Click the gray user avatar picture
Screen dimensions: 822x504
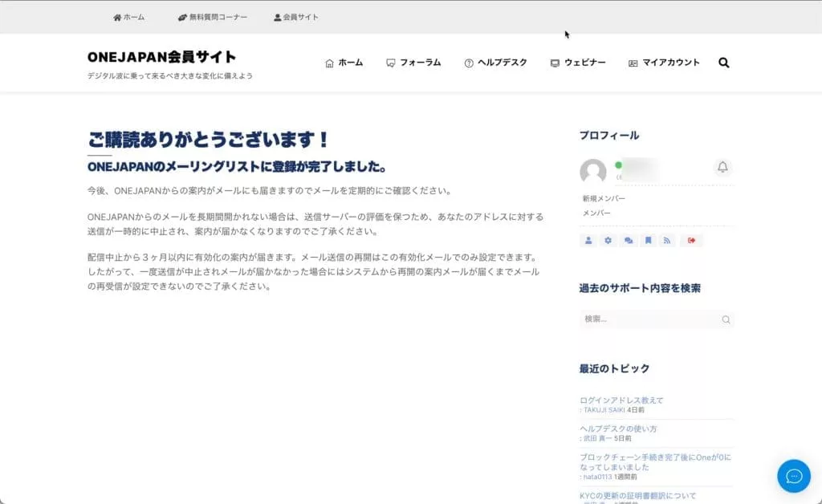click(593, 172)
